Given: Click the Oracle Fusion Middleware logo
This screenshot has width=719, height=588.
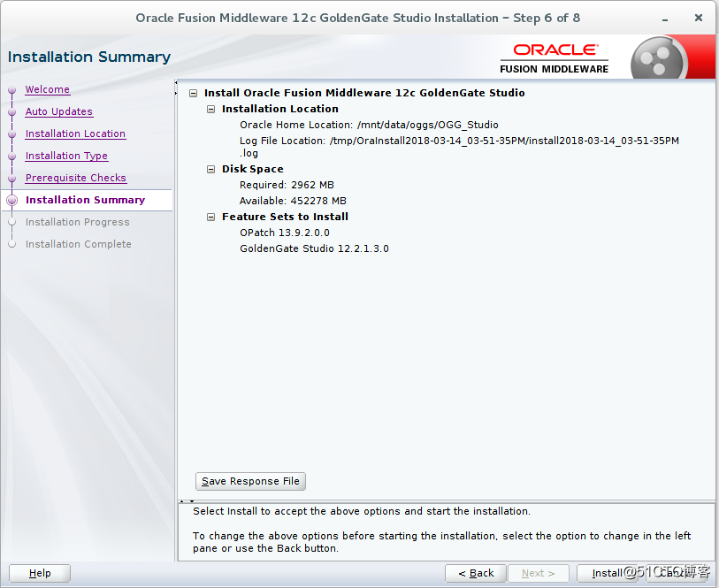Looking at the screenshot, I should coord(555,58).
